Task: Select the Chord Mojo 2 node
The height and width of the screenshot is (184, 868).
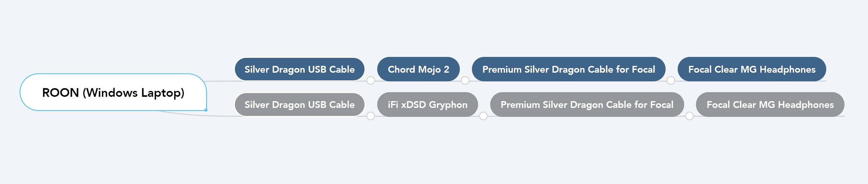Action: 418,69
